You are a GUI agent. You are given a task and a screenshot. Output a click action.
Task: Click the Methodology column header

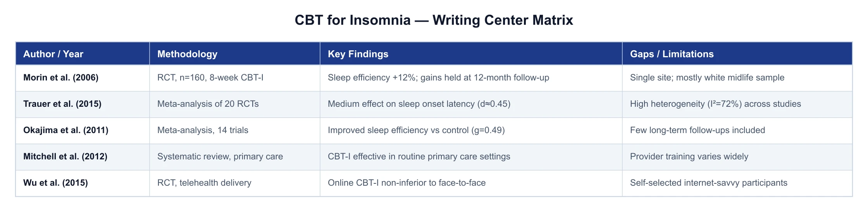pos(235,54)
